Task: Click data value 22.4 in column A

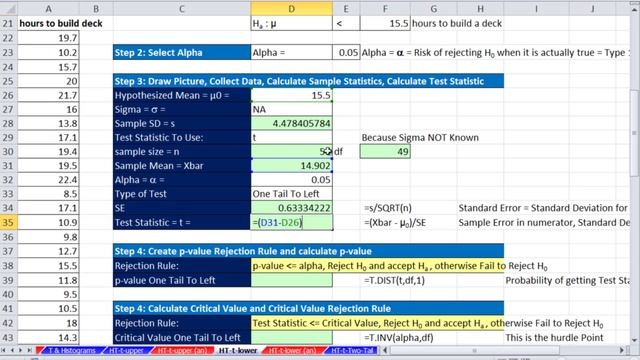Action: [48, 180]
